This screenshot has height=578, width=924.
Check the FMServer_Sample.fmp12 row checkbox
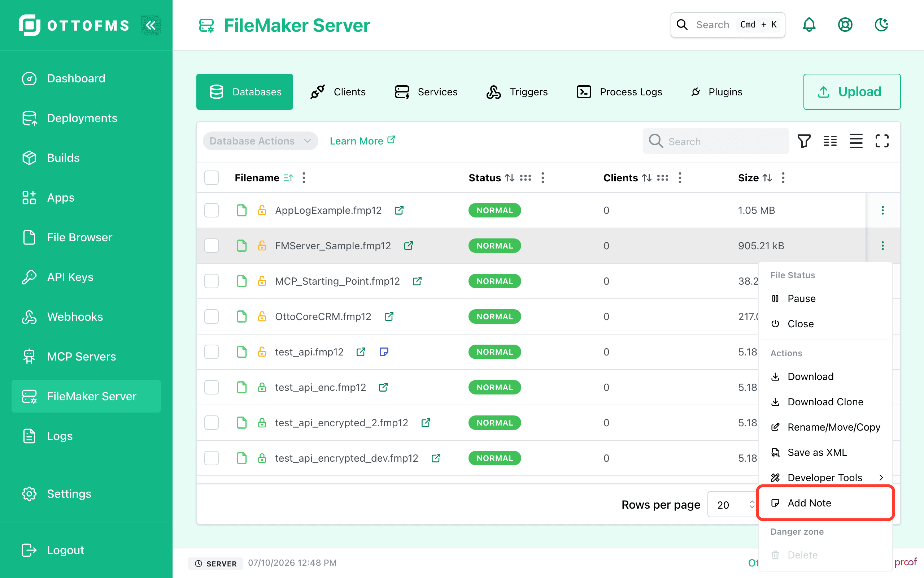(212, 245)
